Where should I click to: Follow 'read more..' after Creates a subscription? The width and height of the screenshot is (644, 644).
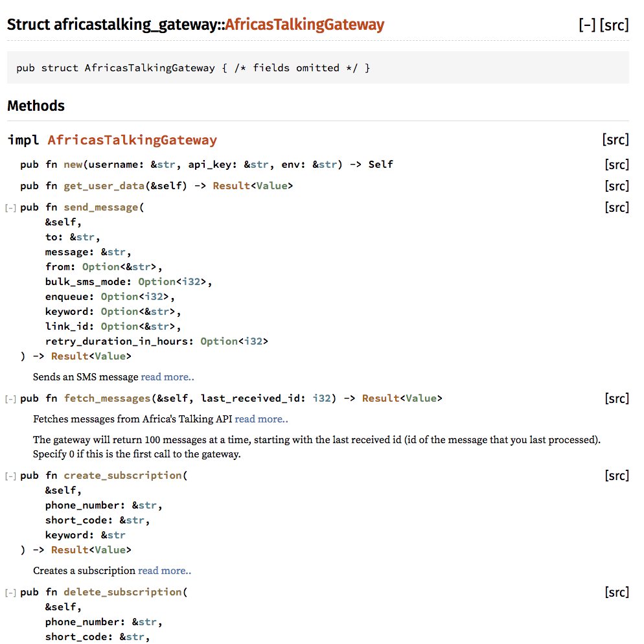(x=165, y=571)
